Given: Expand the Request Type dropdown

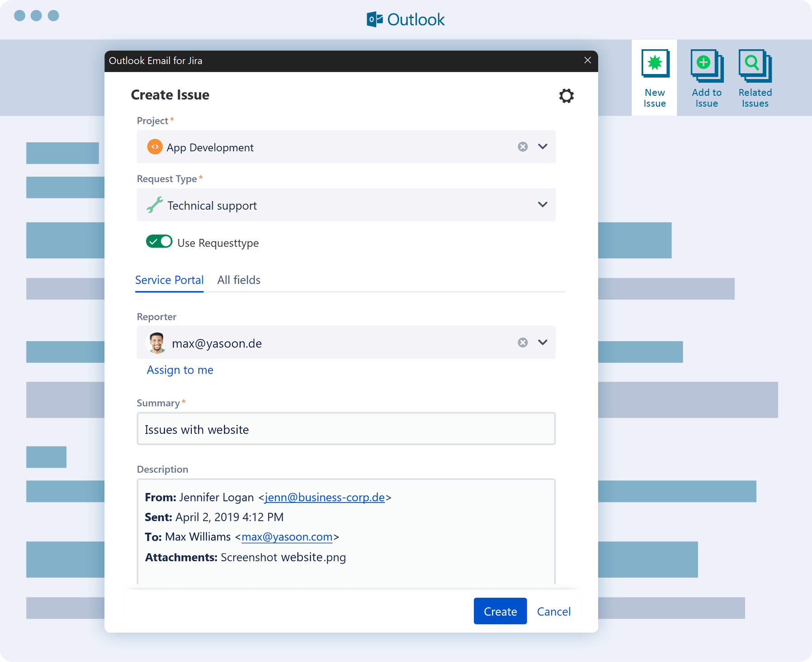Looking at the screenshot, I should coord(543,205).
